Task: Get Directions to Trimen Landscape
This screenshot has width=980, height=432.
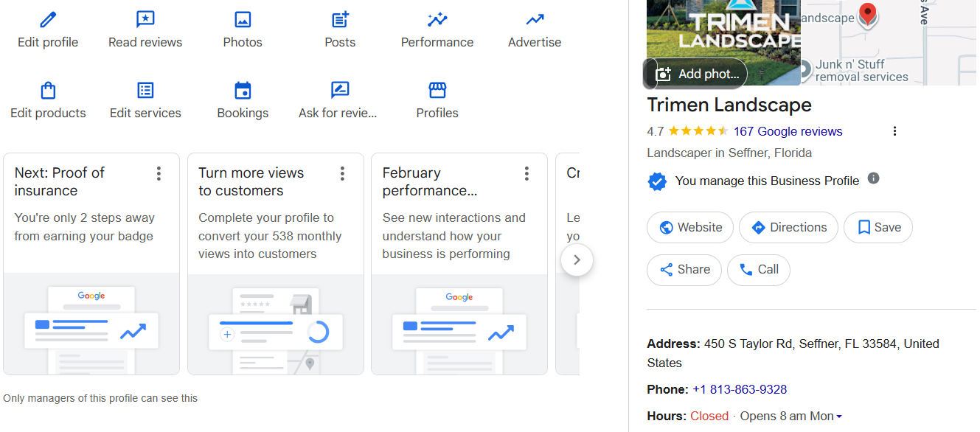Action: (x=788, y=227)
